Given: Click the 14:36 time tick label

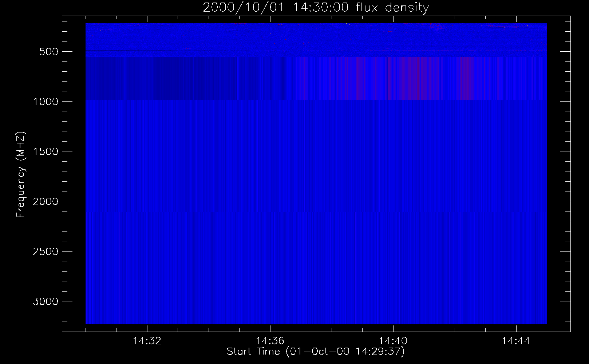Looking at the screenshot, I should (x=270, y=341).
